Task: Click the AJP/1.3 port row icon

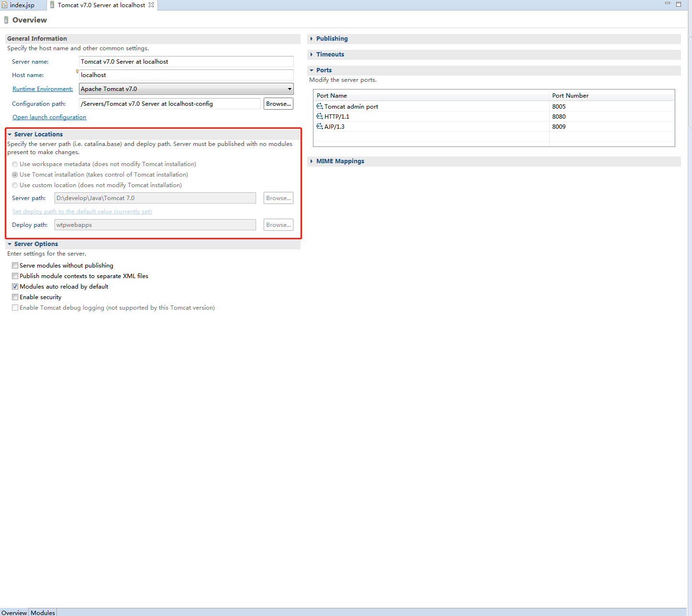Action: pyautogui.click(x=320, y=126)
